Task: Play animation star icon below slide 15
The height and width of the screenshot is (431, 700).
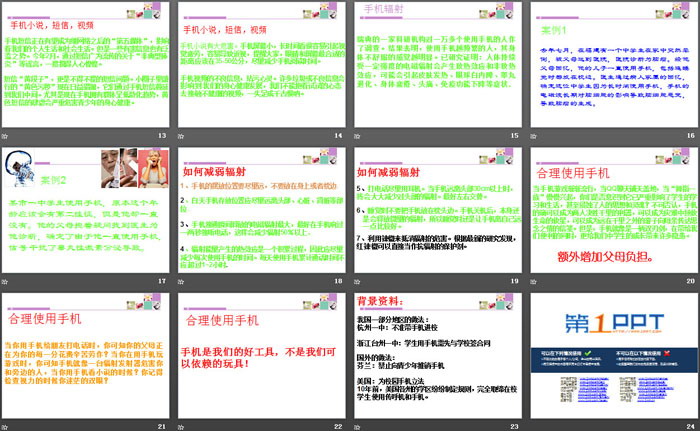Action: coord(357,136)
